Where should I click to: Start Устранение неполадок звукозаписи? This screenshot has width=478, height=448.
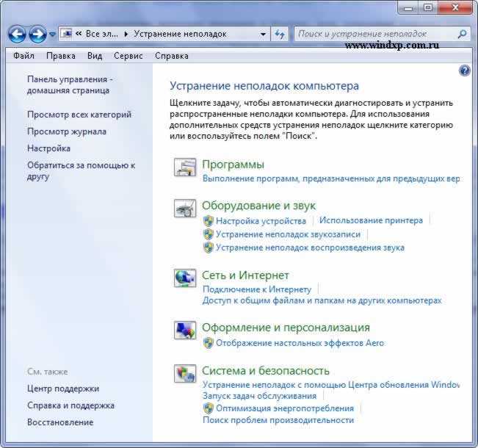point(288,234)
